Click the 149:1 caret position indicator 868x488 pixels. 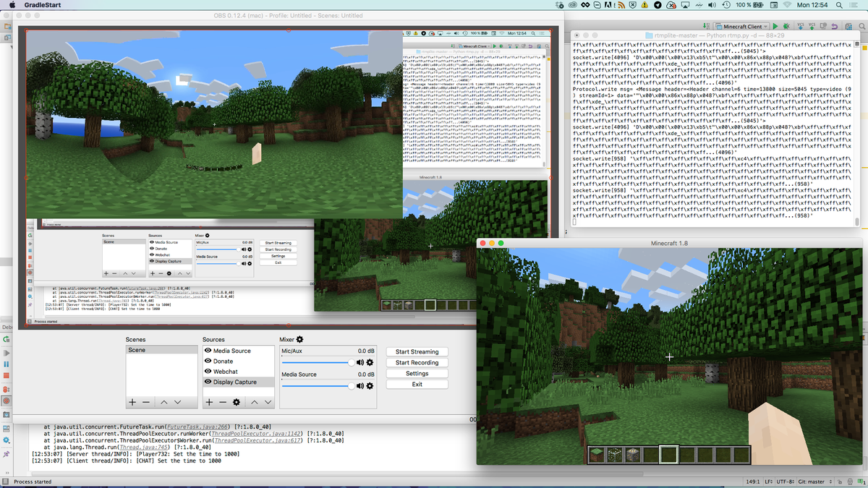point(752,481)
